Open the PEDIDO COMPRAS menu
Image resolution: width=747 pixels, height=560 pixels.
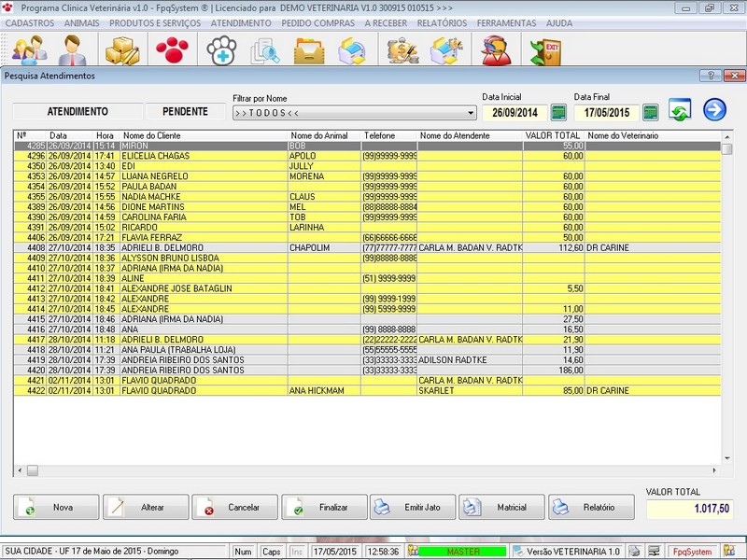(x=317, y=23)
